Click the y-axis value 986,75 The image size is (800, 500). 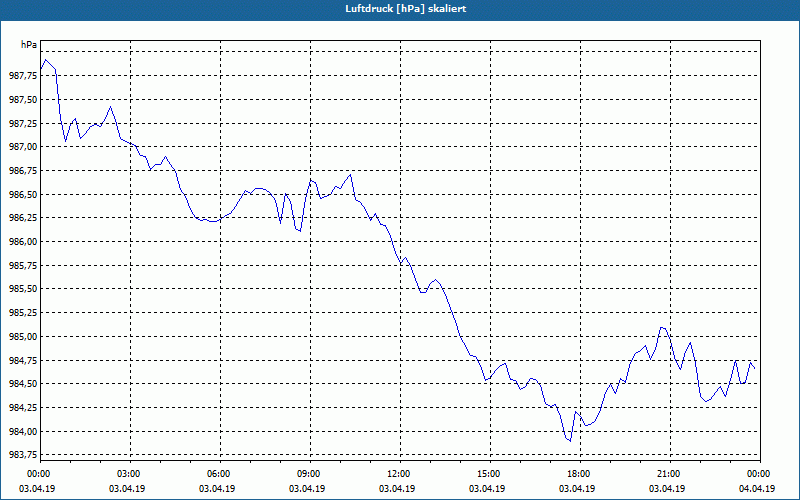click(23, 170)
